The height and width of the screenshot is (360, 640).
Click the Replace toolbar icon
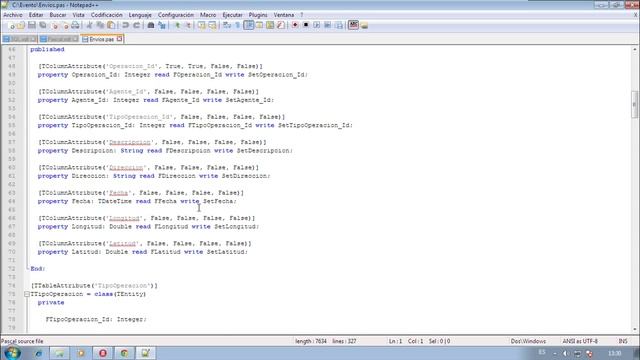[162, 25]
